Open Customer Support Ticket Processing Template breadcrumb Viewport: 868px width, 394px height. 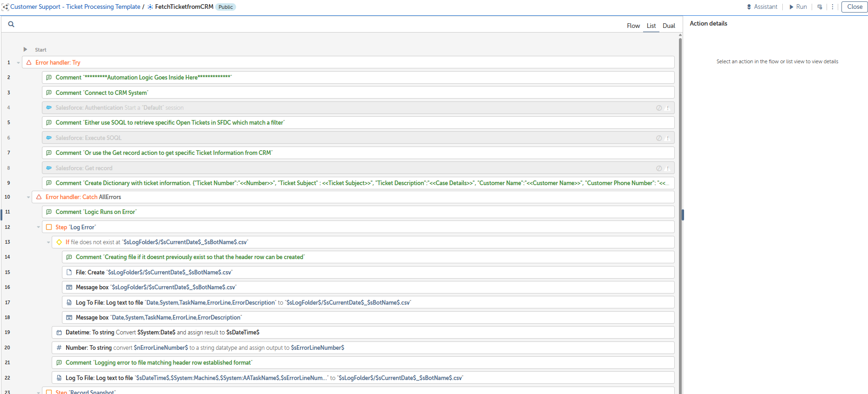(75, 7)
